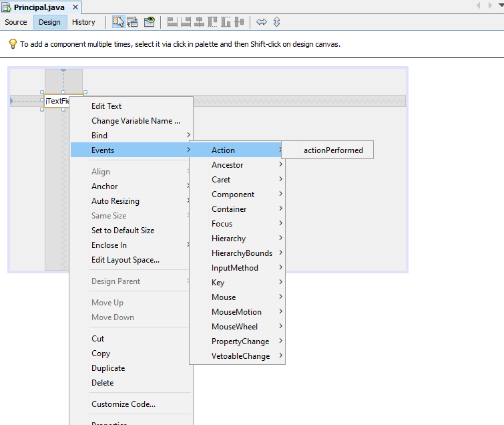Choose Edit Layout Space option
Image resolution: width=504 pixels, height=425 pixels.
132,260
